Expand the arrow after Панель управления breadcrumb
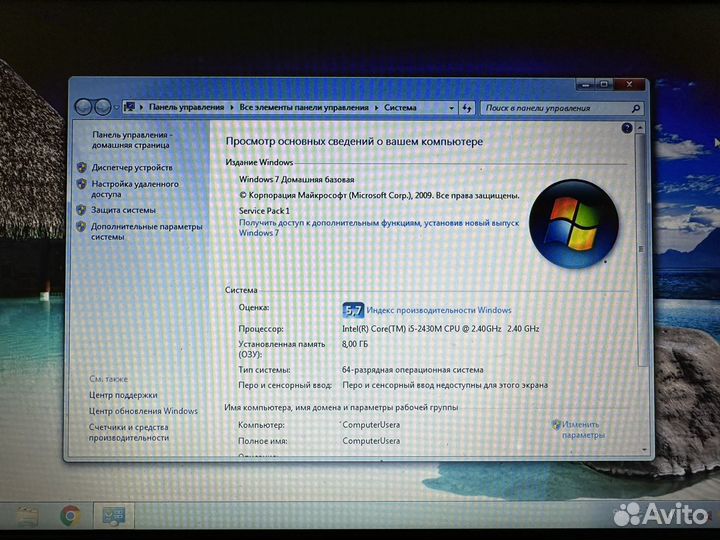The height and width of the screenshot is (540, 720). coord(233,107)
